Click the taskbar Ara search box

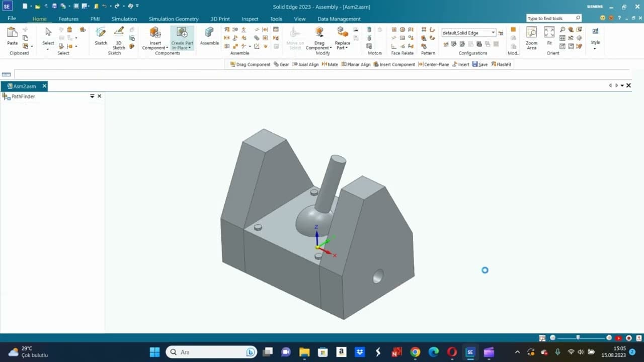211,352
